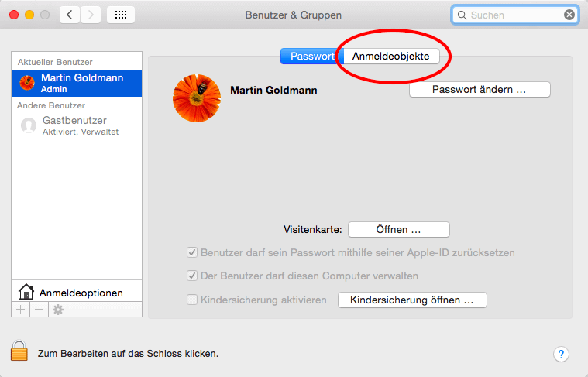Image resolution: width=588 pixels, height=377 pixels.
Task: Switch to the Anmeldeobjekte tab
Action: tap(391, 57)
